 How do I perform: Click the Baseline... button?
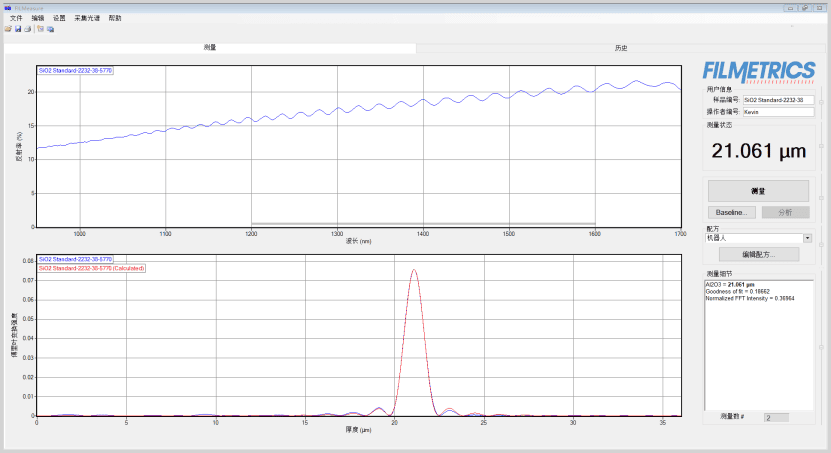(x=733, y=212)
